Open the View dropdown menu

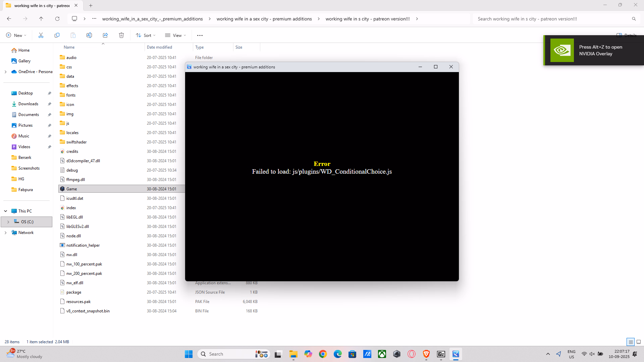(x=175, y=35)
